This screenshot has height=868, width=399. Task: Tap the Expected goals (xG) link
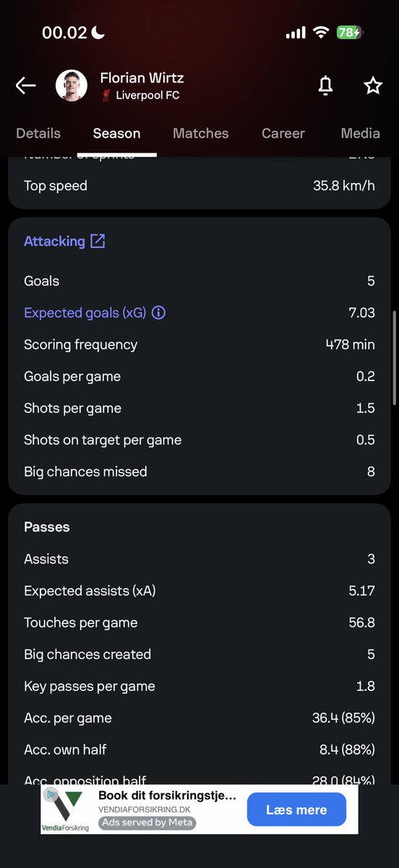coord(85,313)
